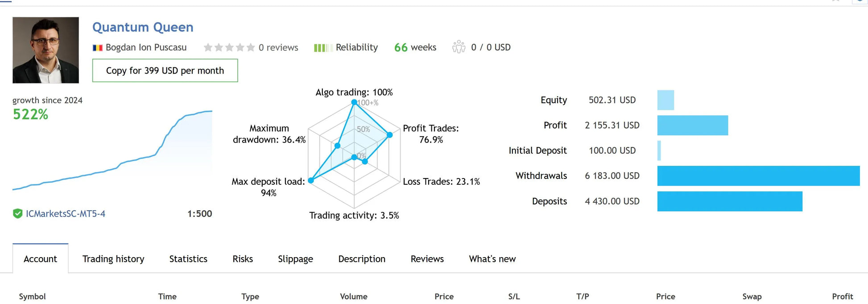Click the Withdrawals bar in the chart
868x304 pixels.
758,176
